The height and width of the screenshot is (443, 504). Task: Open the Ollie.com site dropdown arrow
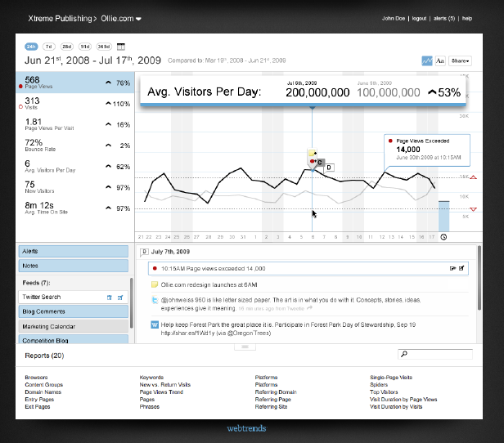coord(138,19)
